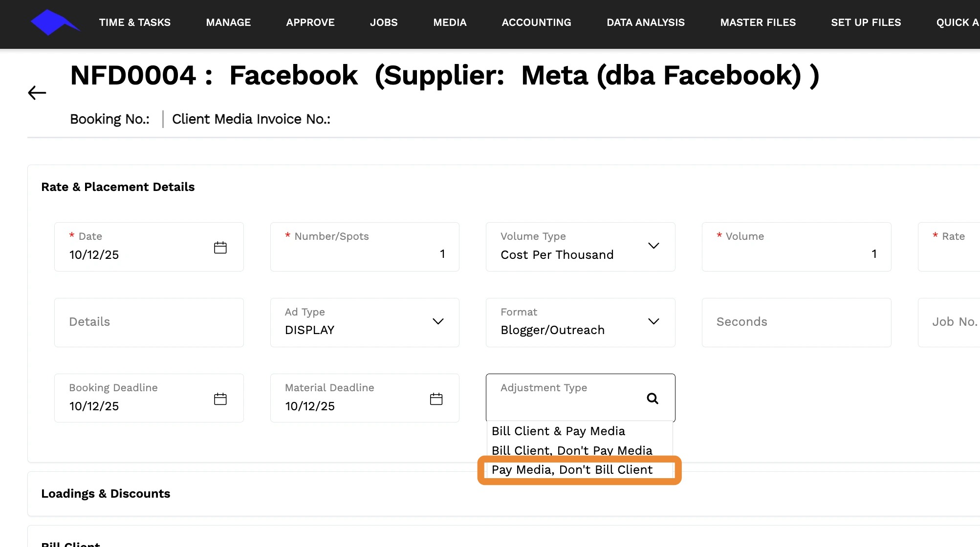Viewport: 980px width, 547px height.
Task: Open Booking Deadline calendar icon
Action: (220, 399)
